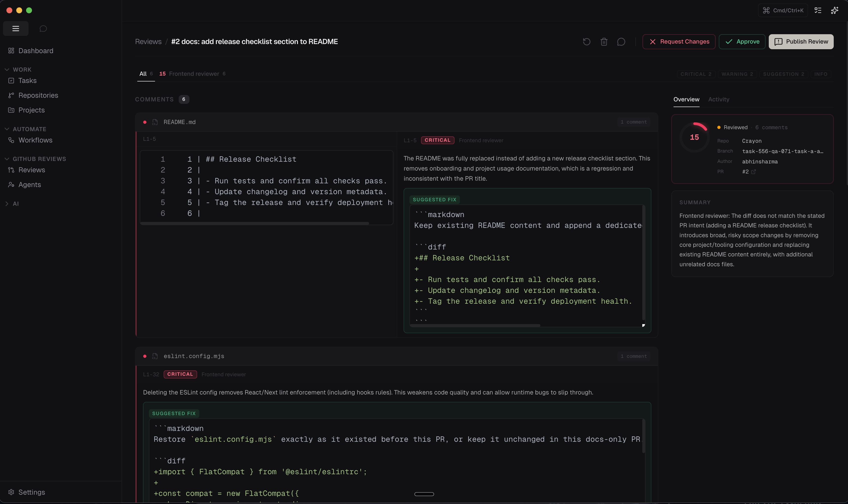The image size is (848, 504).
Task: Click the CRITICAL badge on eslint comment
Action: (x=180, y=374)
